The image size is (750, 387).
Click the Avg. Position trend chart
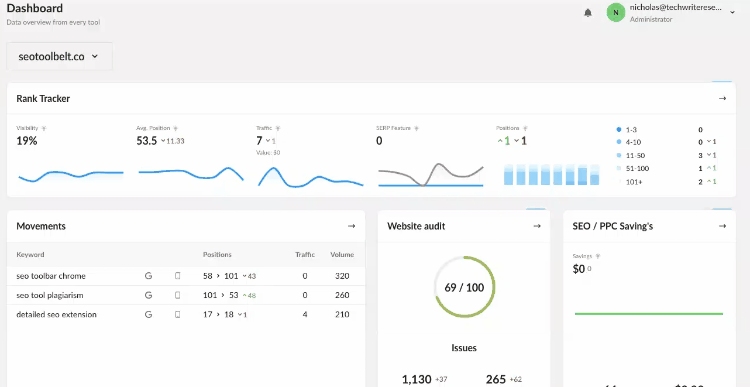[191, 174]
